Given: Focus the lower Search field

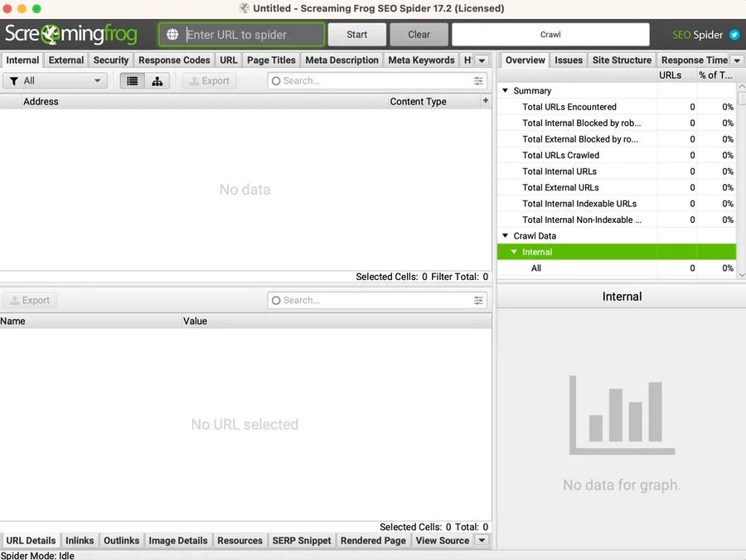Looking at the screenshot, I should click(377, 301).
